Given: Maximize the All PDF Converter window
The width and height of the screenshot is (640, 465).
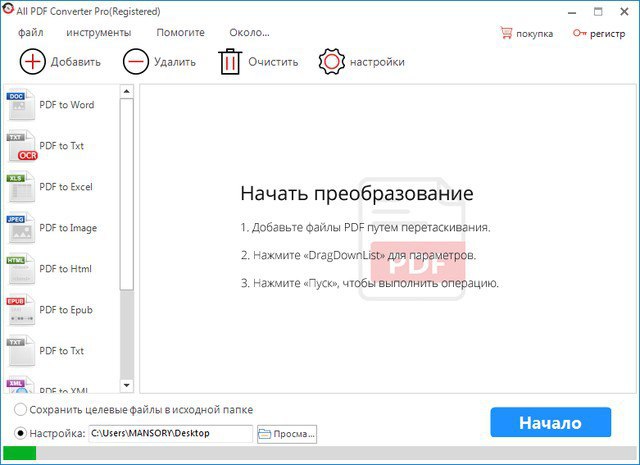Looking at the screenshot, I should click(x=598, y=12).
